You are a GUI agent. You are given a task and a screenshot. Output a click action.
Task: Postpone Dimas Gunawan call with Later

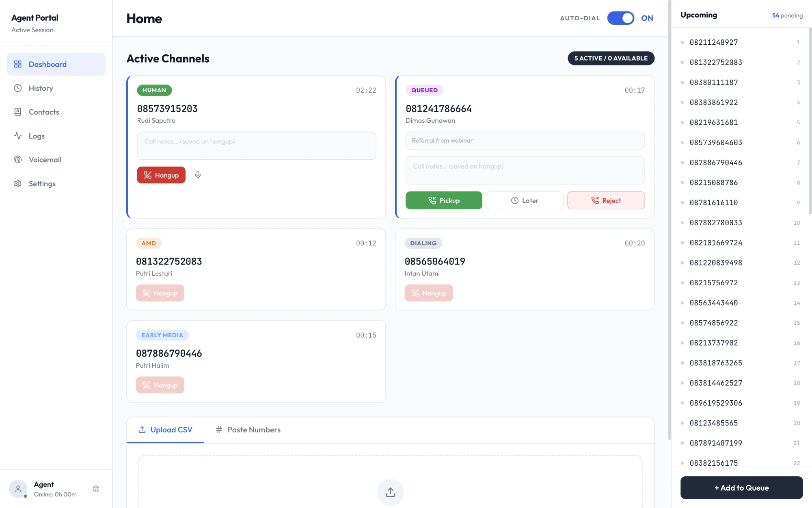[525, 200]
